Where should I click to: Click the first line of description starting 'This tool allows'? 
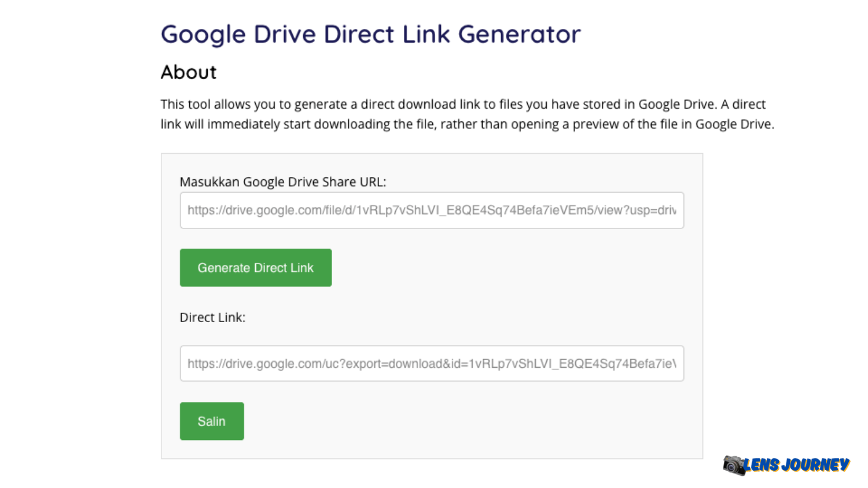point(462,105)
